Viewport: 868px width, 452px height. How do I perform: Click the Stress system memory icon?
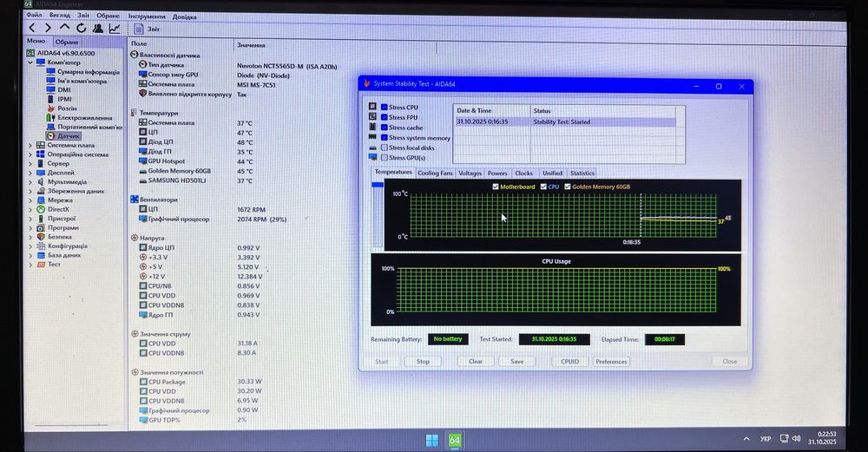[x=372, y=137]
